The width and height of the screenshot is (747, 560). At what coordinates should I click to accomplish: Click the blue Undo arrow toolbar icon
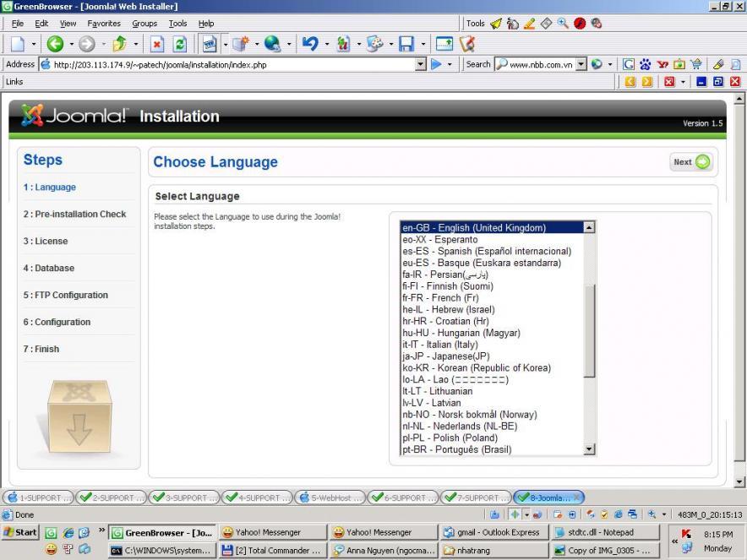310,44
